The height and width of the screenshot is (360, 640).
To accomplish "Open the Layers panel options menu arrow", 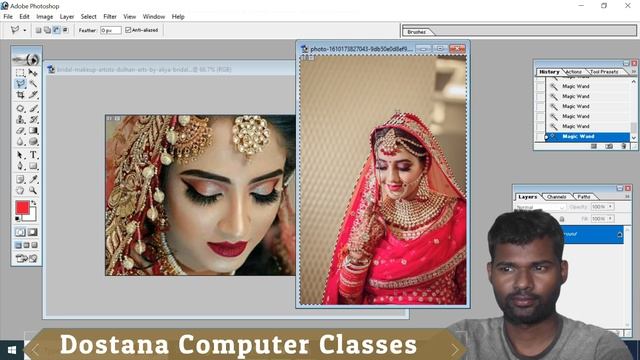I will click(x=628, y=197).
